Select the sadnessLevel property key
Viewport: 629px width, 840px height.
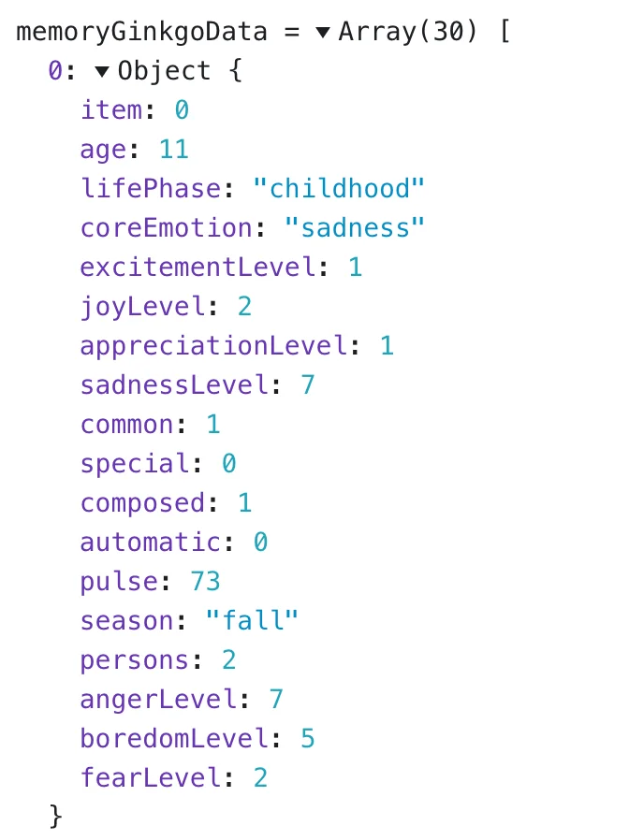click(x=174, y=385)
